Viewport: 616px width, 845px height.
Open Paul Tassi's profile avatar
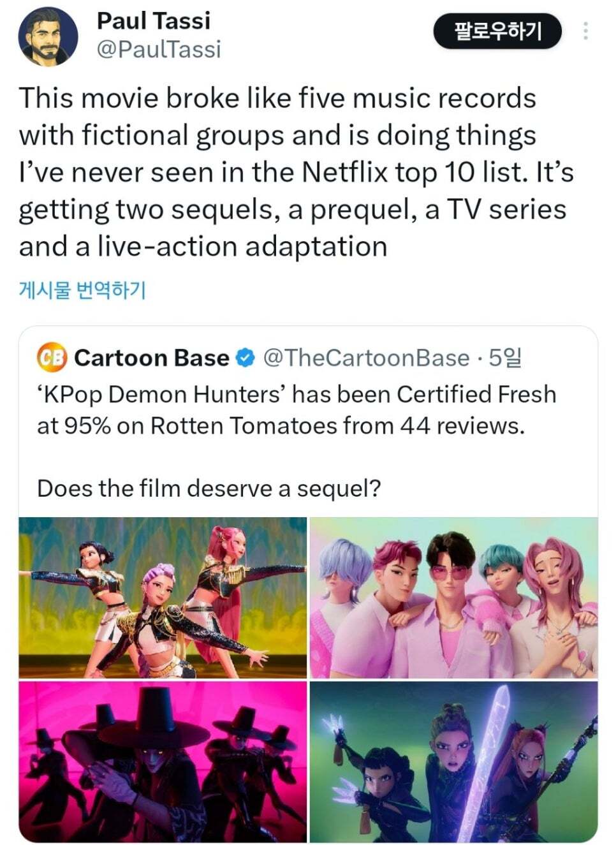[x=48, y=37]
